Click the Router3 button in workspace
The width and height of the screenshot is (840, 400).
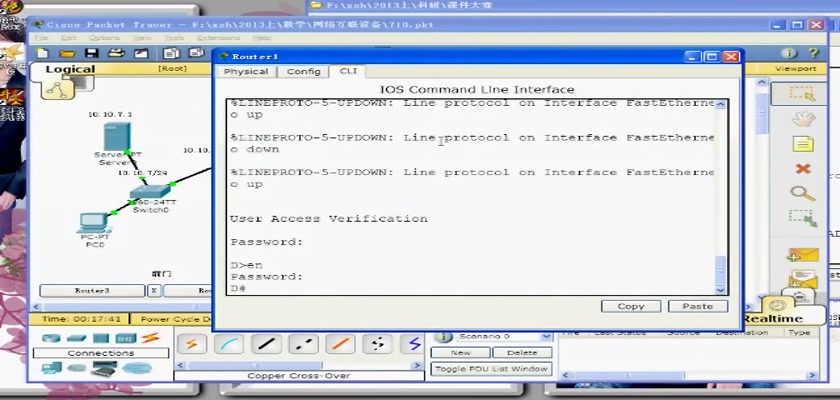coord(92,291)
